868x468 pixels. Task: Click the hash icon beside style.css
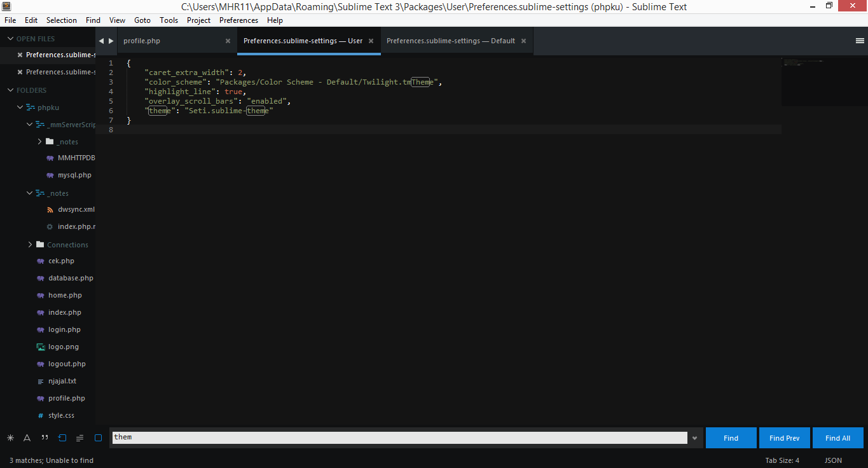pyautogui.click(x=41, y=415)
